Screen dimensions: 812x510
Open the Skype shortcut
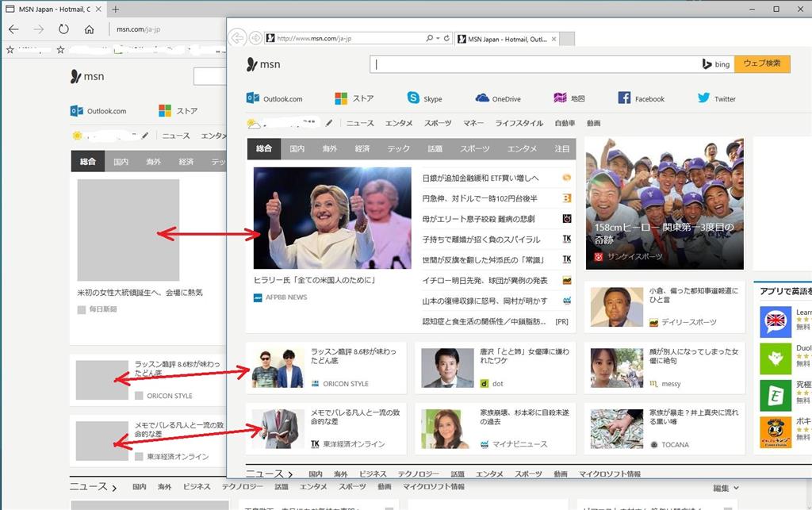click(425, 98)
